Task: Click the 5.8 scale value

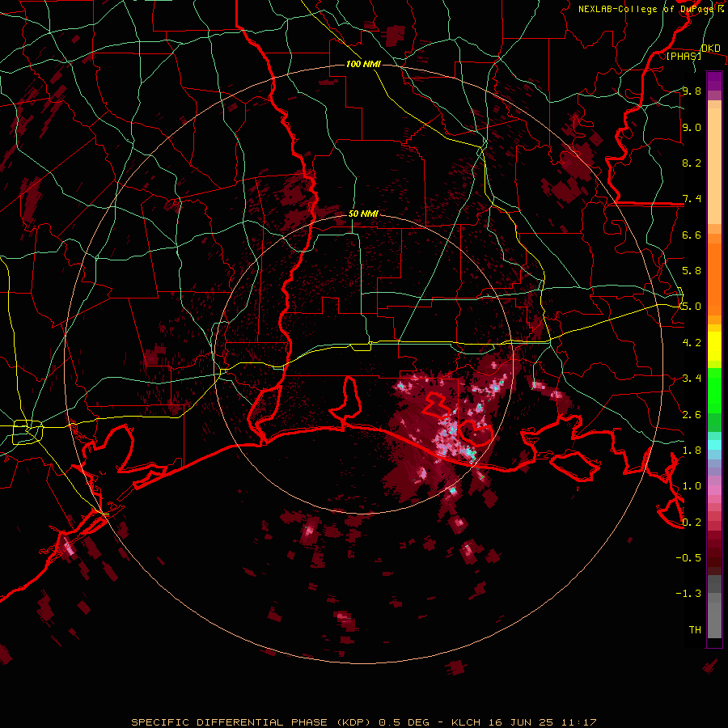Action: coord(692,271)
